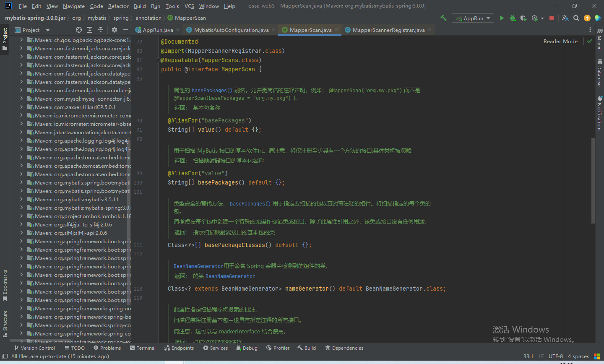604x364 pixels.
Task: Select Opened File locate icon in Project panel
Action: pyautogui.click(x=79, y=30)
